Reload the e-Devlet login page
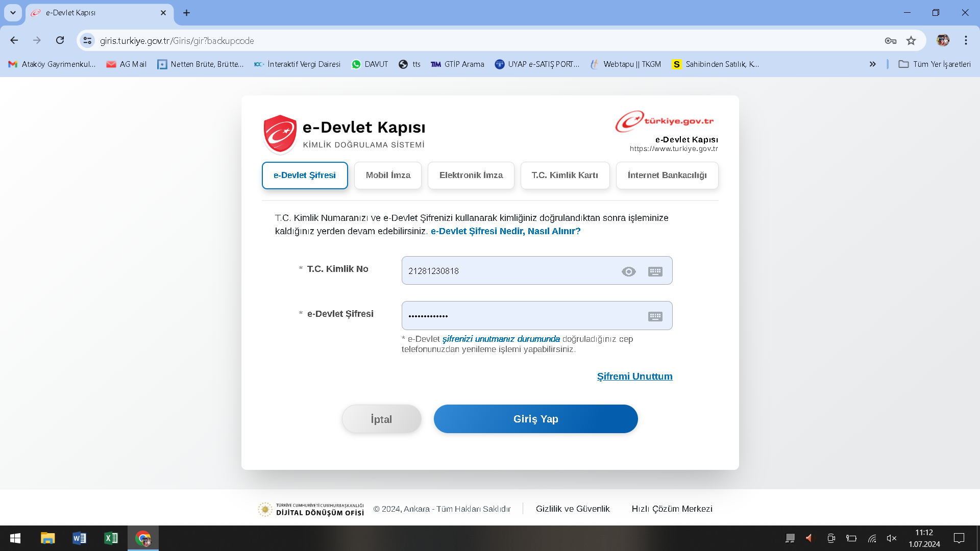 (x=60, y=40)
